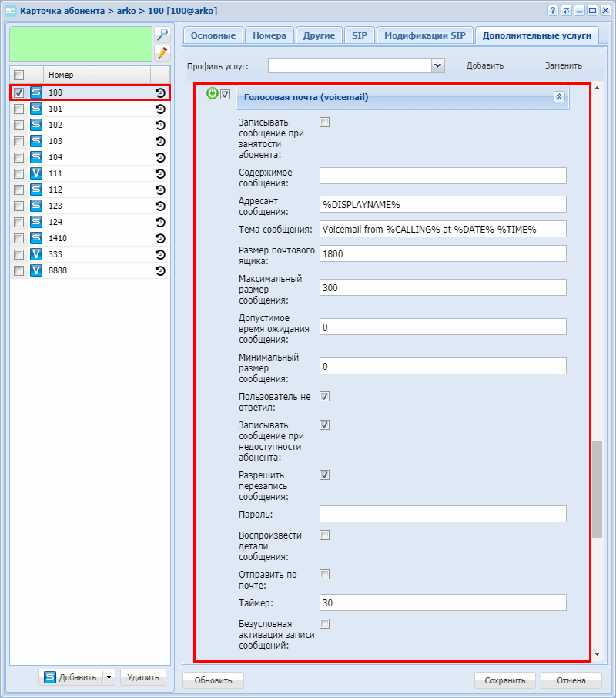Image resolution: width=616 pixels, height=698 pixels.
Task: Enable recording message when subscriber busy
Action: point(324,122)
